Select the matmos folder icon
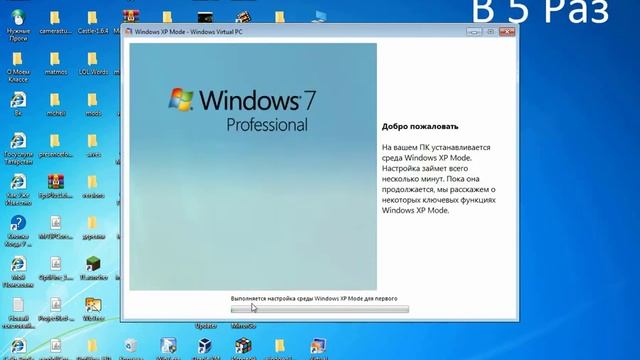This screenshot has height=360, width=640. click(x=56, y=63)
